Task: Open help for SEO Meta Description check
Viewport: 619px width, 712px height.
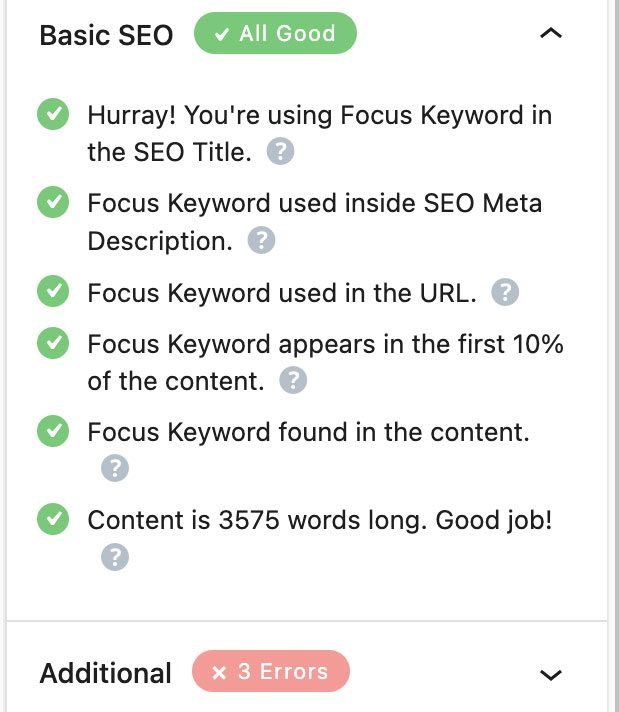Action: (x=261, y=240)
